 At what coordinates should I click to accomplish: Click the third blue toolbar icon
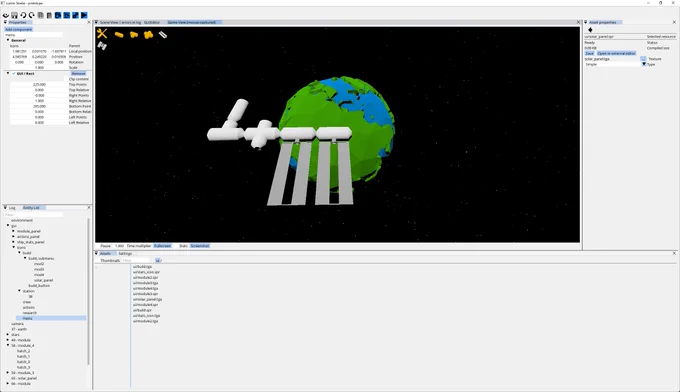pos(75,15)
